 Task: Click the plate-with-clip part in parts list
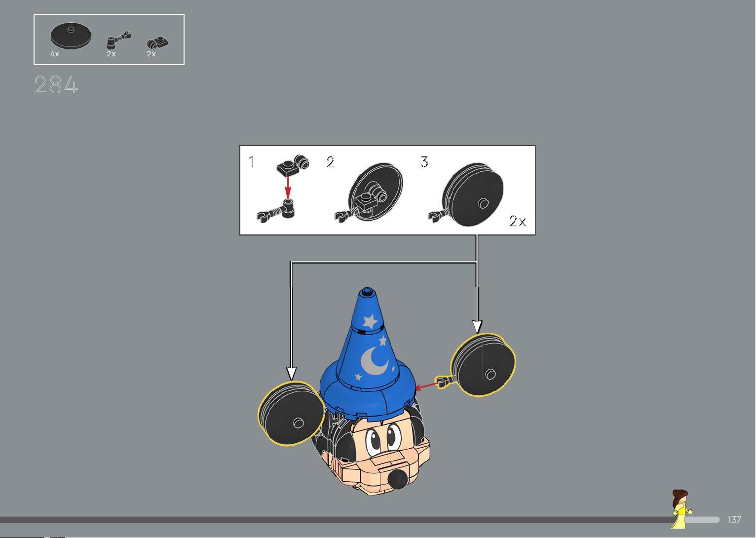pos(158,43)
